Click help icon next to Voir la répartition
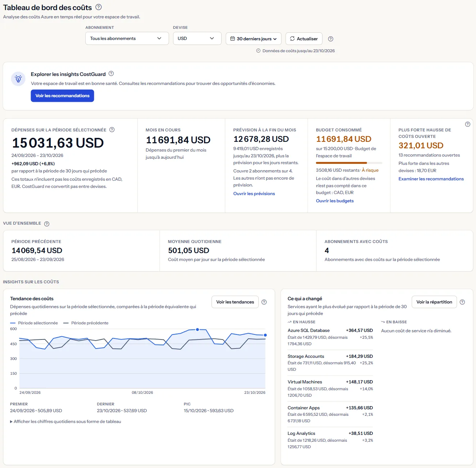 click(462, 302)
